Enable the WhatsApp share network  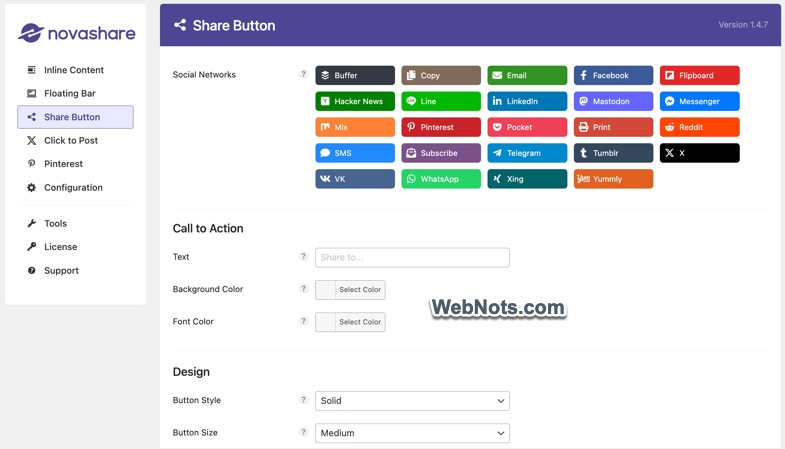441,179
